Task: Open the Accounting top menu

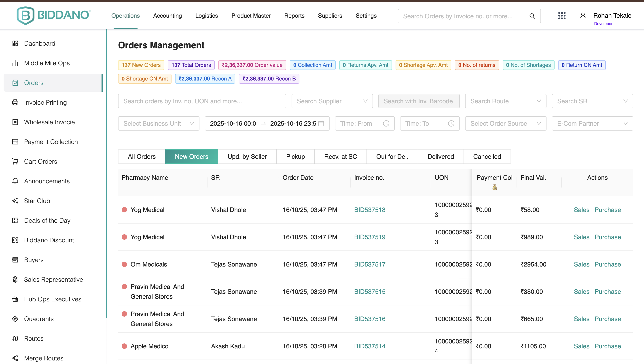Action: (x=167, y=16)
